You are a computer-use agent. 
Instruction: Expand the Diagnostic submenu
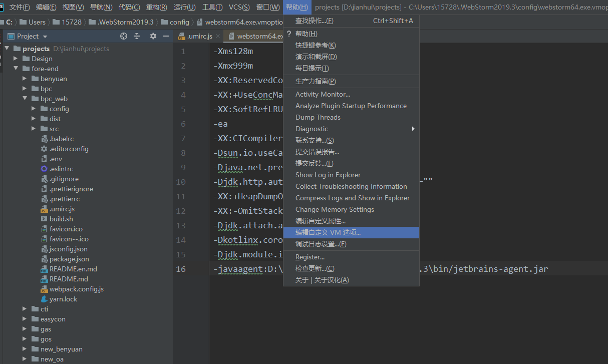coord(351,129)
